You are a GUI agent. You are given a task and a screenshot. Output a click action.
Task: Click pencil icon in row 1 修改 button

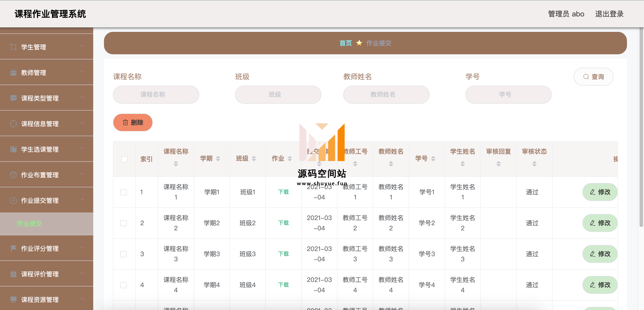pos(592,192)
